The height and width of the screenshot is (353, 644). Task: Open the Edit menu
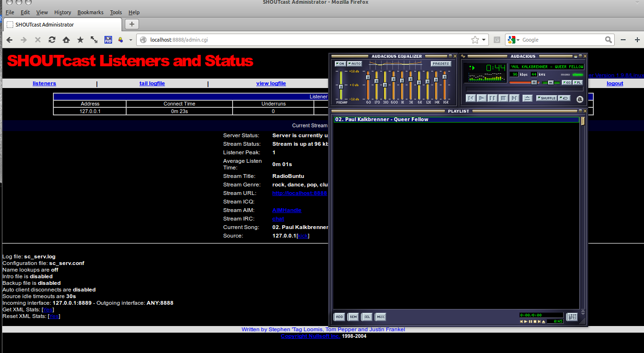[25, 12]
